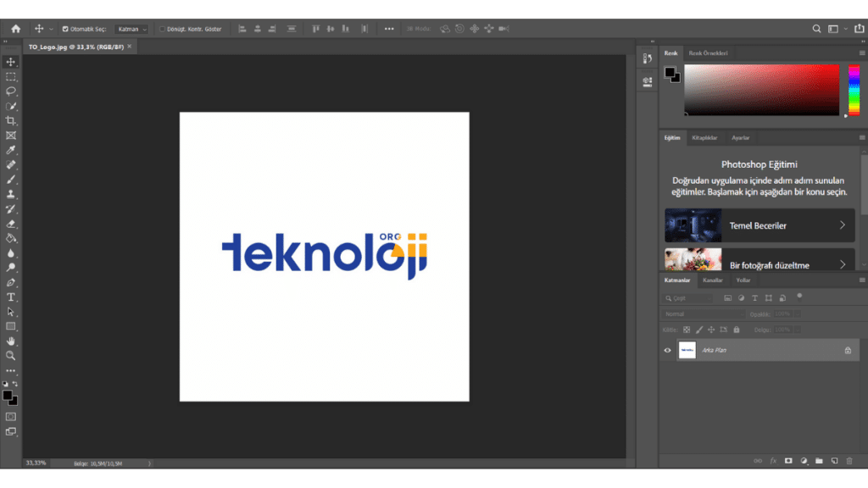The width and height of the screenshot is (868, 488).
Task: Select the Zoom tool
Action: tap(10, 356)
